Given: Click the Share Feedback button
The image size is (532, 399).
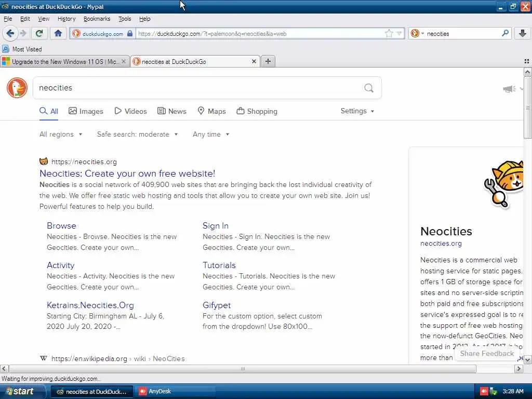Looking at the screenshot, I should (x=487, y=353).
